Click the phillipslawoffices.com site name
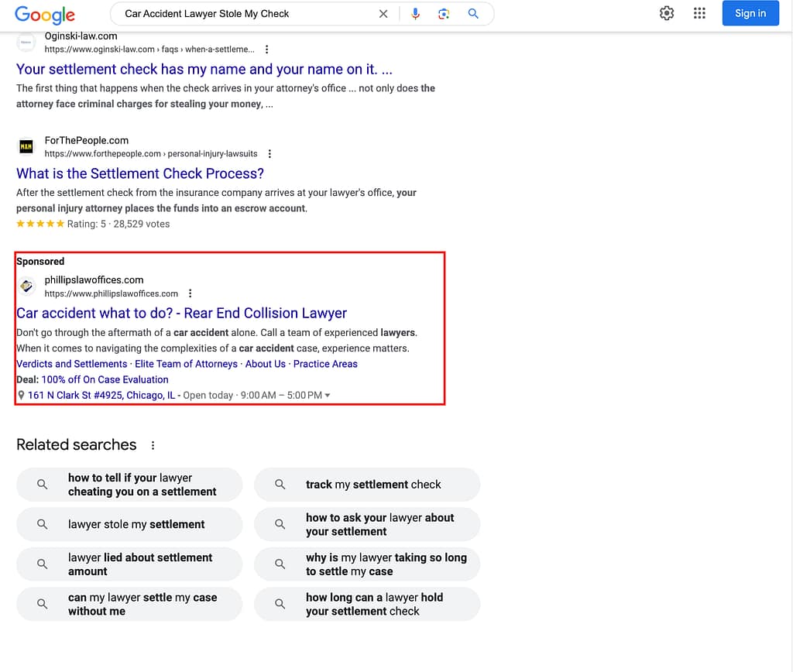The width and height of the screenshot is (793, 672). click(x=94, y=279)
